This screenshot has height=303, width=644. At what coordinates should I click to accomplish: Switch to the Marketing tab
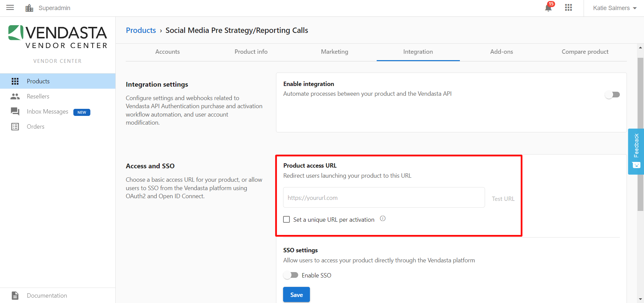(x=334, y=52)
